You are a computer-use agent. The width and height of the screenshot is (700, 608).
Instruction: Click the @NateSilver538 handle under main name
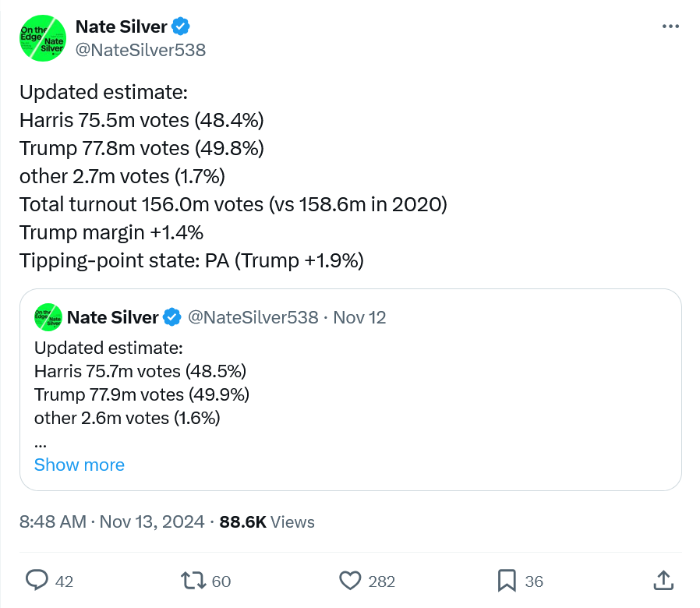coord(140,50)
